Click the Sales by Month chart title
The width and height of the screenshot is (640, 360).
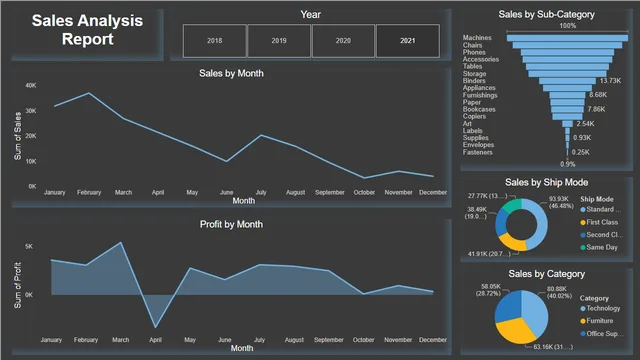(231, 73)
